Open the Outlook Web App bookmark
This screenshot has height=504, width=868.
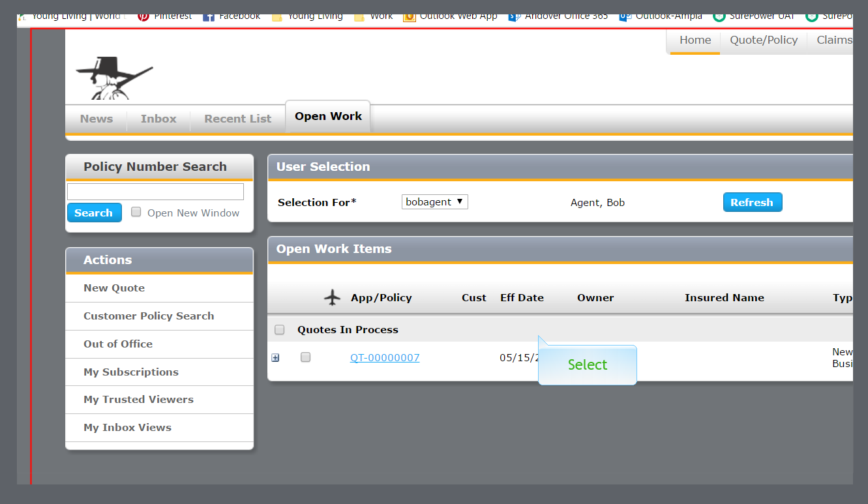[450, 16]
